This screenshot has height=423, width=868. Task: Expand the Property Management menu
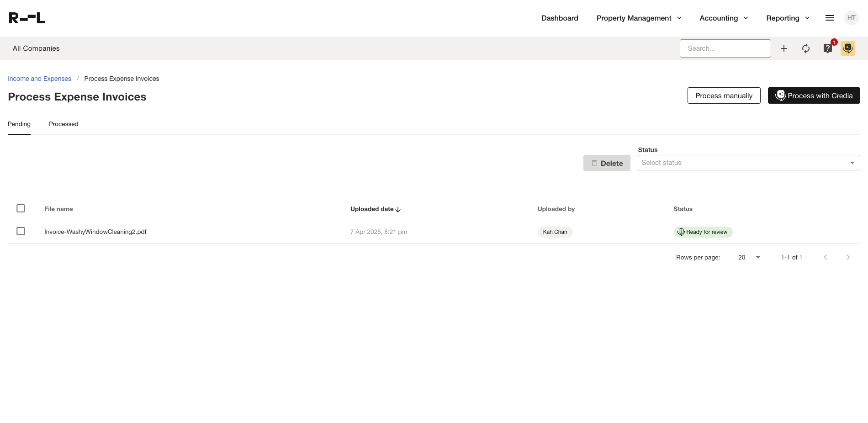(639, 18)
